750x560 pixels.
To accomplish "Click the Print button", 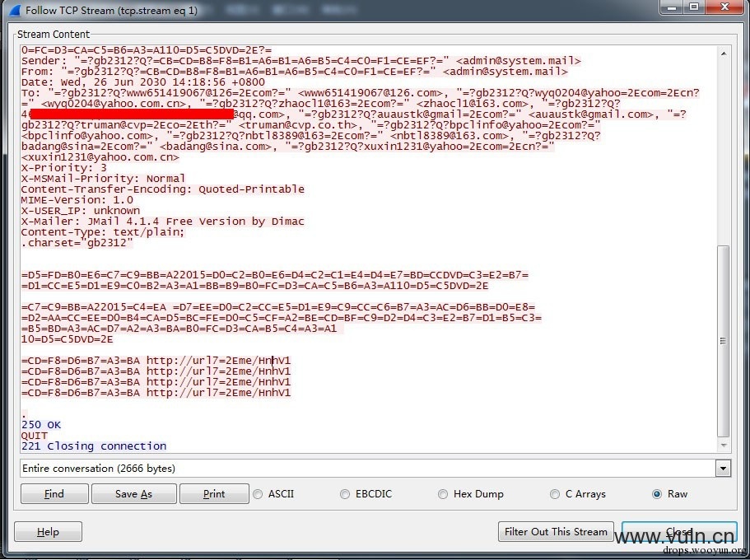I will pos(214,494).
